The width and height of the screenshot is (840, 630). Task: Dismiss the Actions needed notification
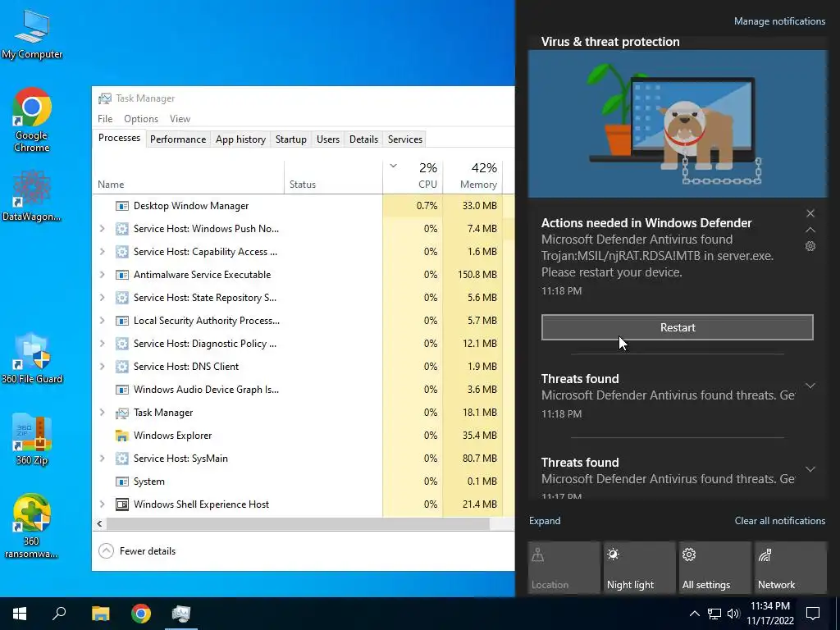point(810,213)
